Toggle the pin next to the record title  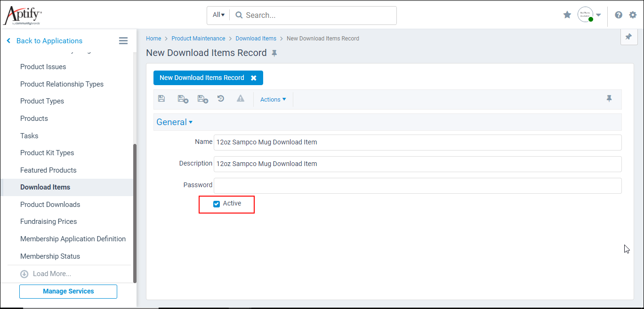(274, 53)
